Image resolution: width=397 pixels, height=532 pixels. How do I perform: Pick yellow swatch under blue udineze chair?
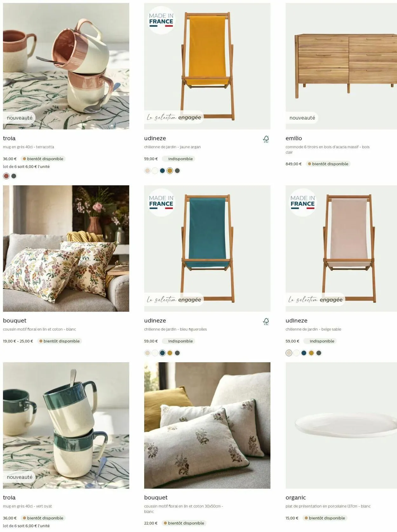tap(170, 353)
